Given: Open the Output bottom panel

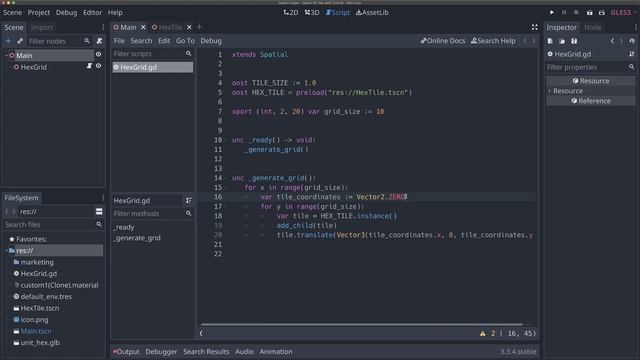Looking at the screenshot, I should click(127, 351).
